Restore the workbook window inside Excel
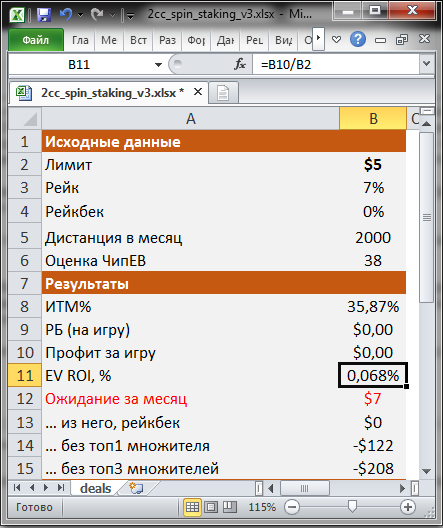Screen dimensions: 443x528 coord(402,40)
